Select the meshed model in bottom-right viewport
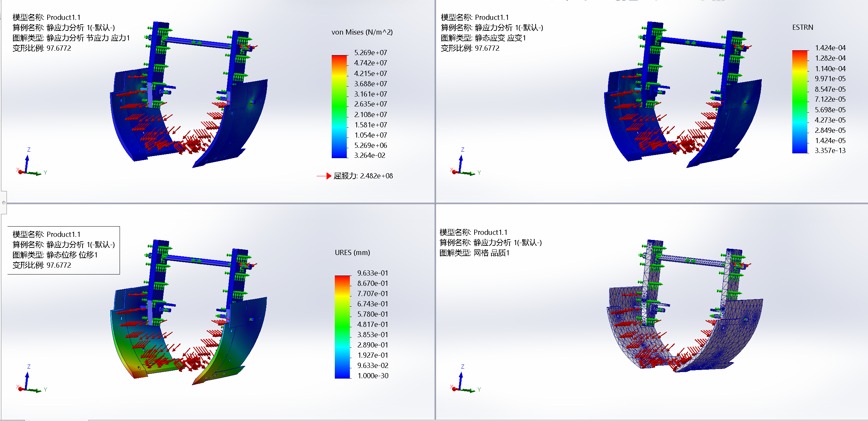This screenshot has height=421, width=868. (685, 306)
